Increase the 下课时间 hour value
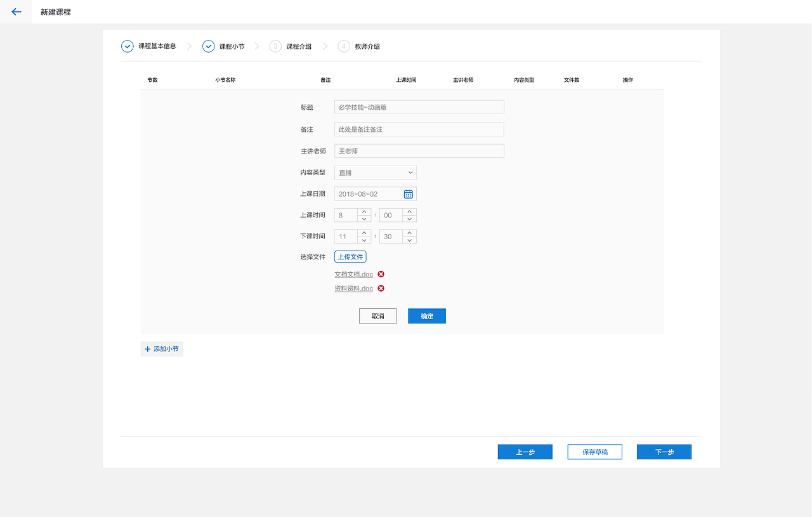The height and width of the screenshot is (517, 812). coord(364,233)
